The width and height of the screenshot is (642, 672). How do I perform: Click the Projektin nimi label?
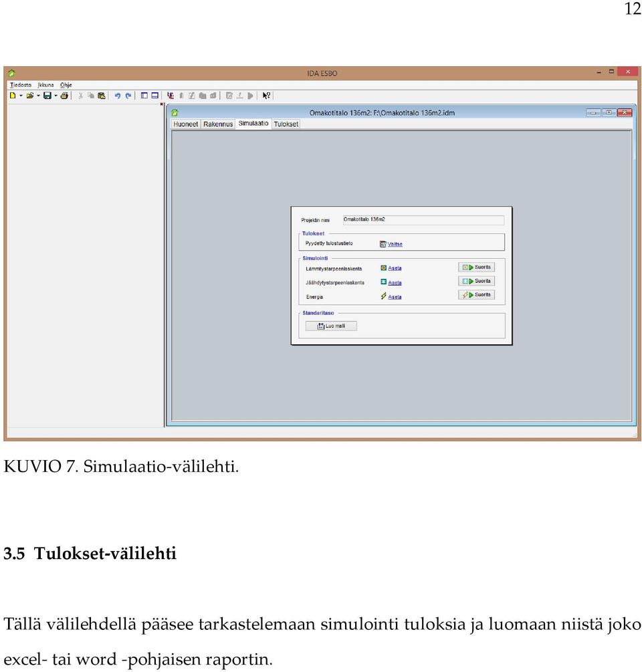(316, 220)
